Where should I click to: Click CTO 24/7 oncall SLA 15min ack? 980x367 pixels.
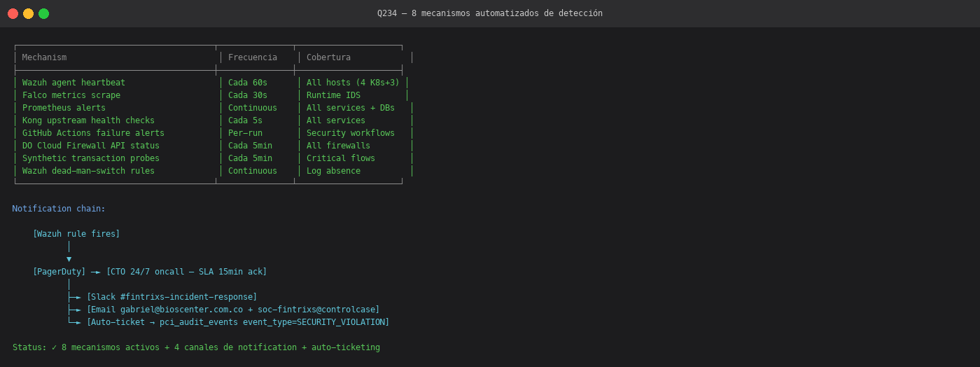[187, 272]
